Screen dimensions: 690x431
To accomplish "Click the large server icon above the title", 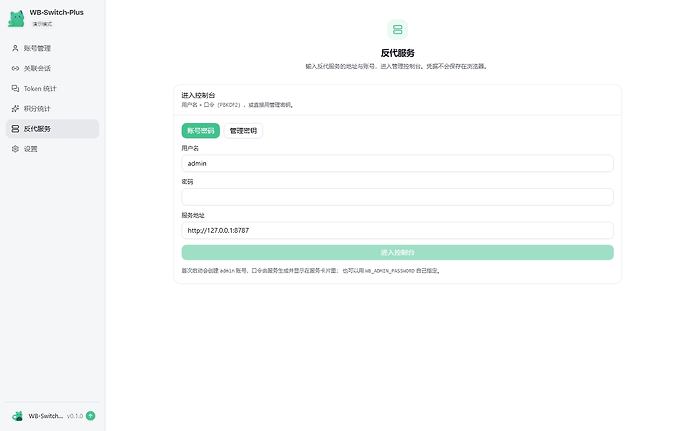I will (x=397, y=29).
